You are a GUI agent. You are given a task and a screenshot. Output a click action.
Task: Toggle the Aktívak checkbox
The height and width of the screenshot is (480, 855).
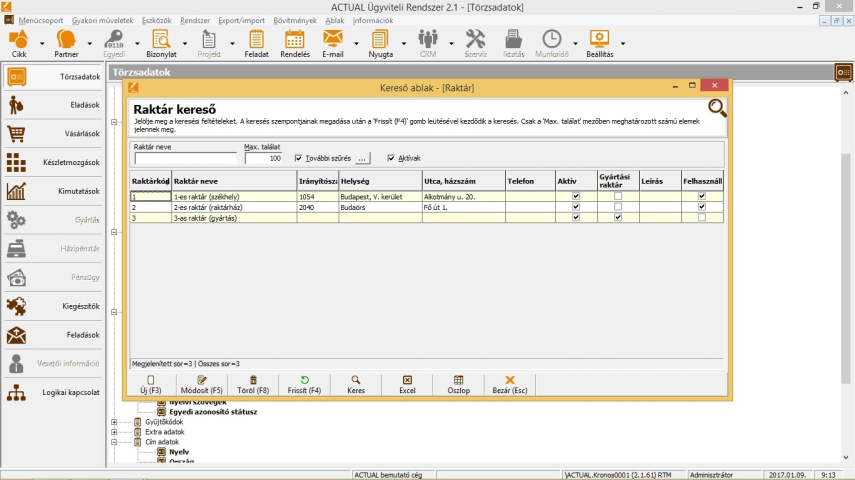(x=390, y=158)
